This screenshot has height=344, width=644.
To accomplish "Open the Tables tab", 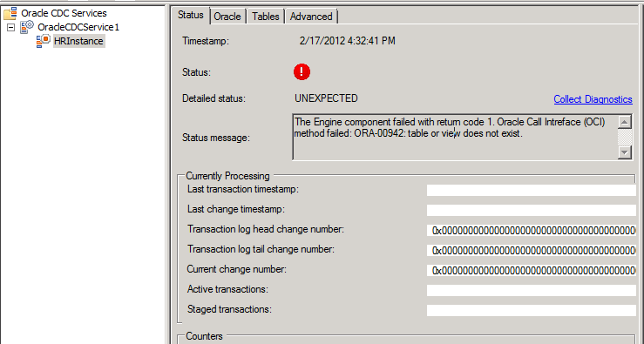I will coord(266,17).
